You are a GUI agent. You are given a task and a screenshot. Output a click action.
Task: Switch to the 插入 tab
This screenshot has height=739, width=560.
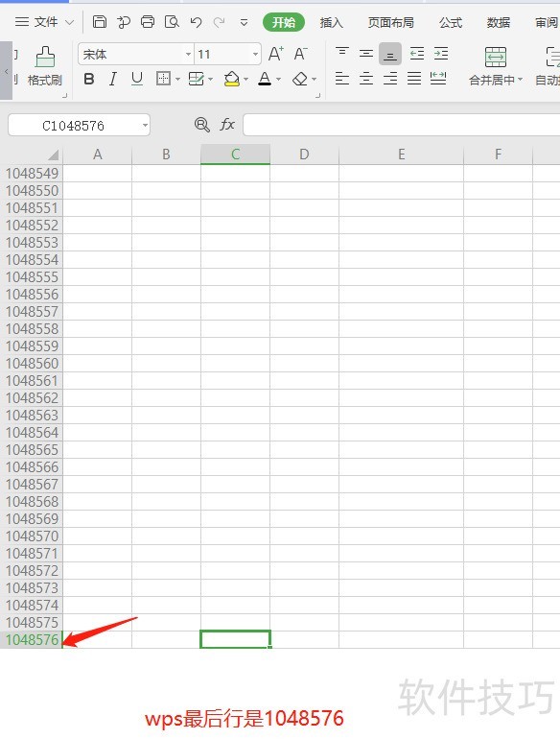coord(331,23)
